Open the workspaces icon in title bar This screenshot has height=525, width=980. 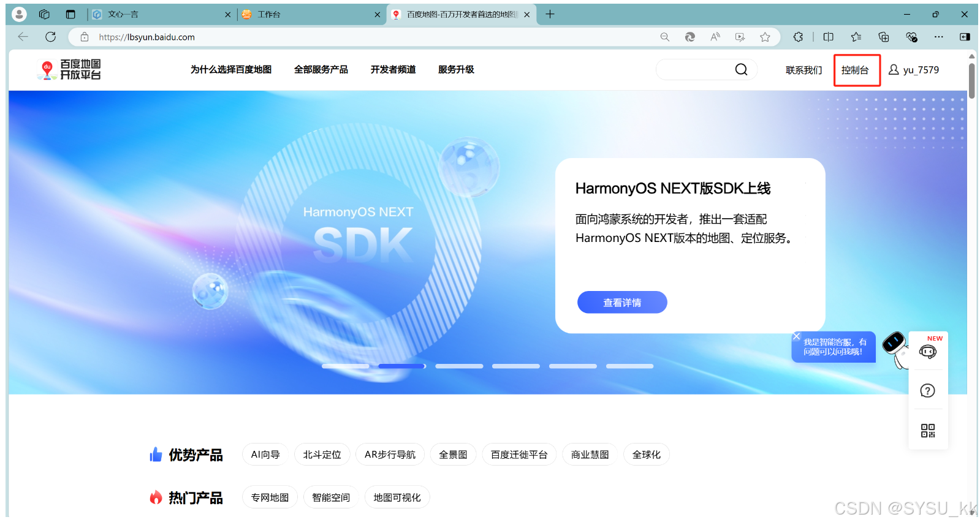point(44,14)
